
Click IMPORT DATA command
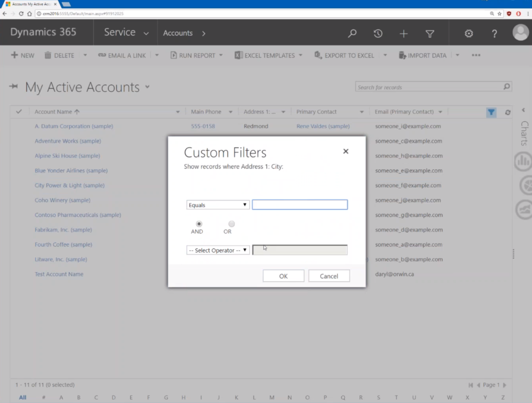423,55
